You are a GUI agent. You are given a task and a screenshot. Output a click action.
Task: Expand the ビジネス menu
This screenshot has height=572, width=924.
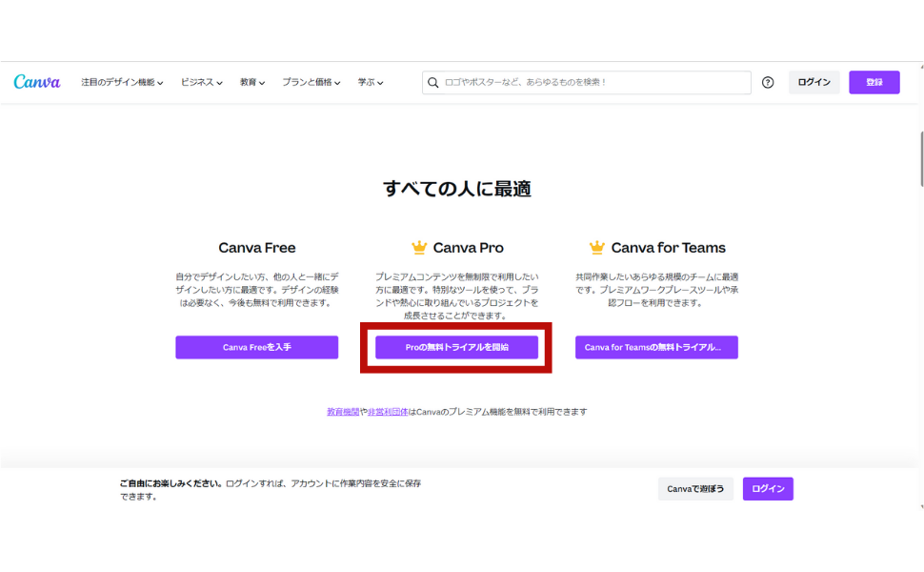point(202,83)
